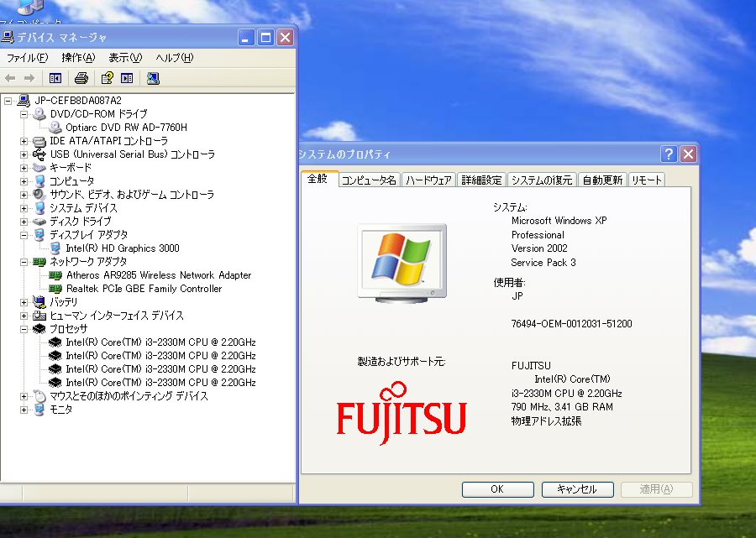Toggle console tree toolbar icon
The height and width of the screenshot is (538, 756).
pos(55,78)
